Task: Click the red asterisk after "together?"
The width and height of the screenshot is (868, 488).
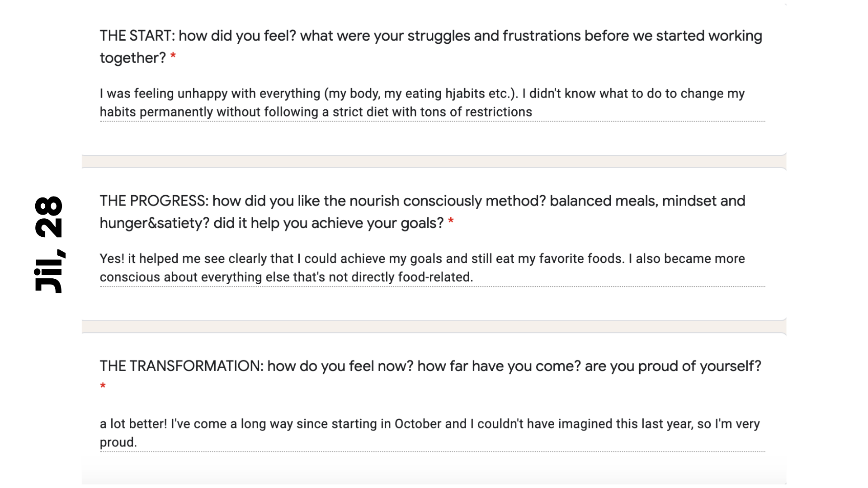Action: (173, 57)
